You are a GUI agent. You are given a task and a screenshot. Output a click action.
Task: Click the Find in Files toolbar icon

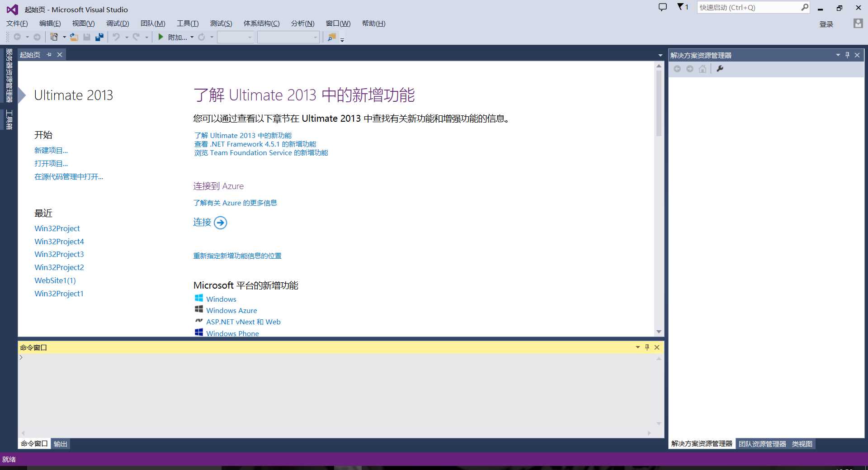[332, 37]
